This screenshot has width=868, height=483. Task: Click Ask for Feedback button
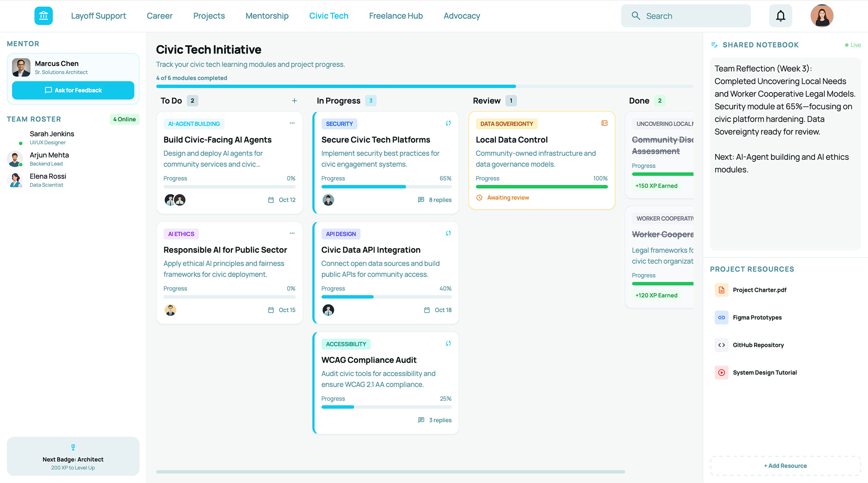point(73,90)
